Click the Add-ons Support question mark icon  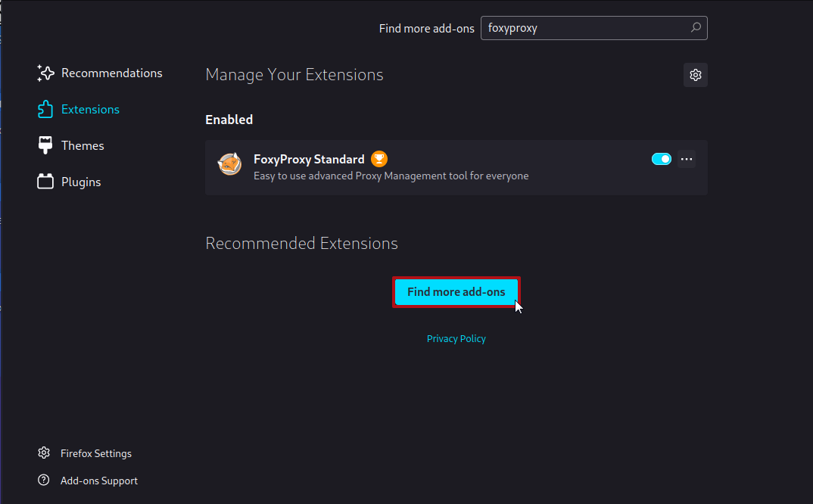(x=44, y=480)
